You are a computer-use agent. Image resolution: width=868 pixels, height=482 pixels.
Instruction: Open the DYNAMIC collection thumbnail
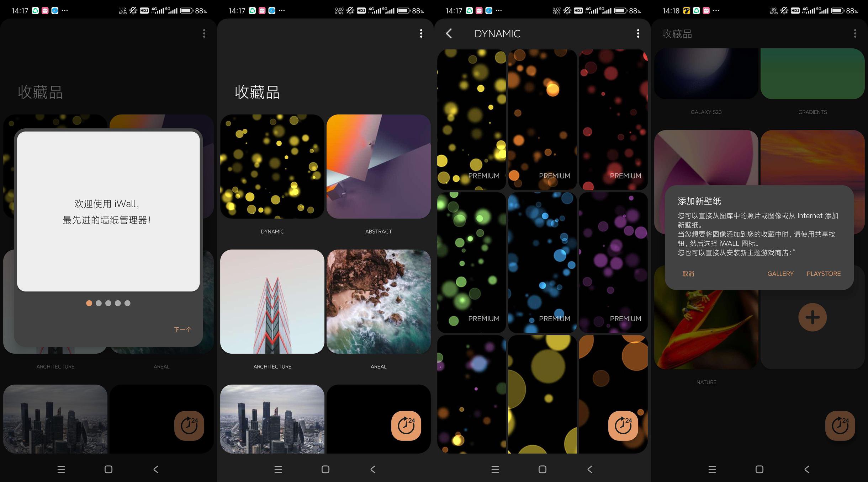272,166
